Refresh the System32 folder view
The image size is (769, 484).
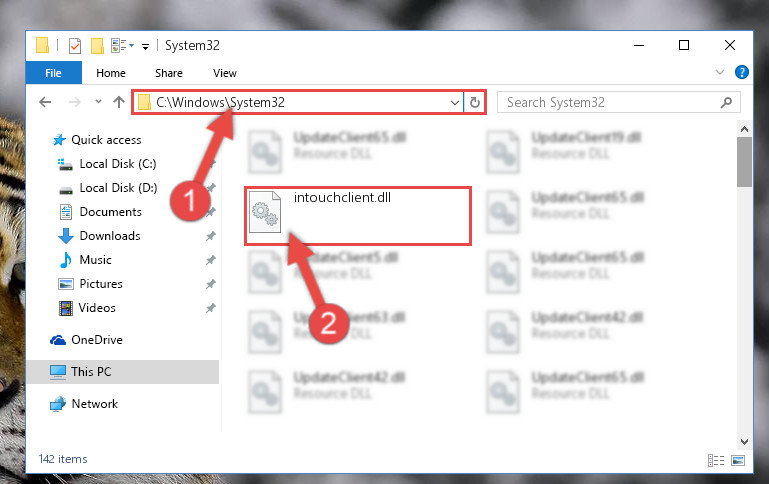click(475, 102)
